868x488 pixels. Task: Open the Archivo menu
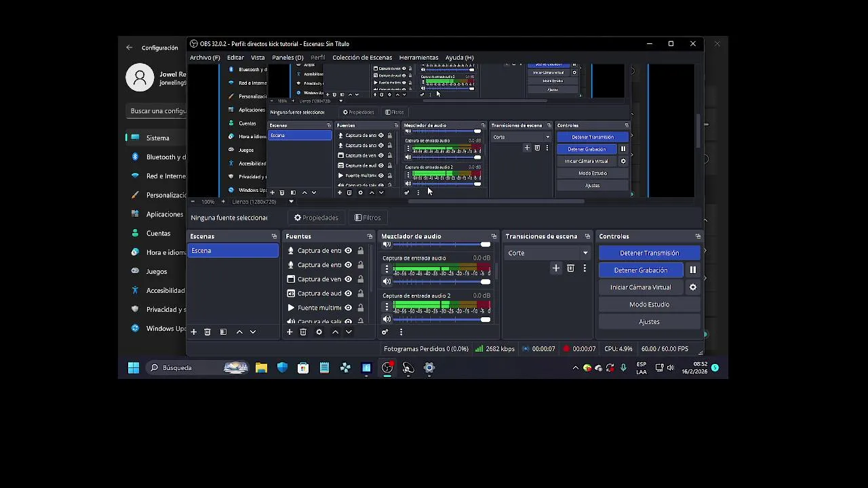[x=205, y=58]
